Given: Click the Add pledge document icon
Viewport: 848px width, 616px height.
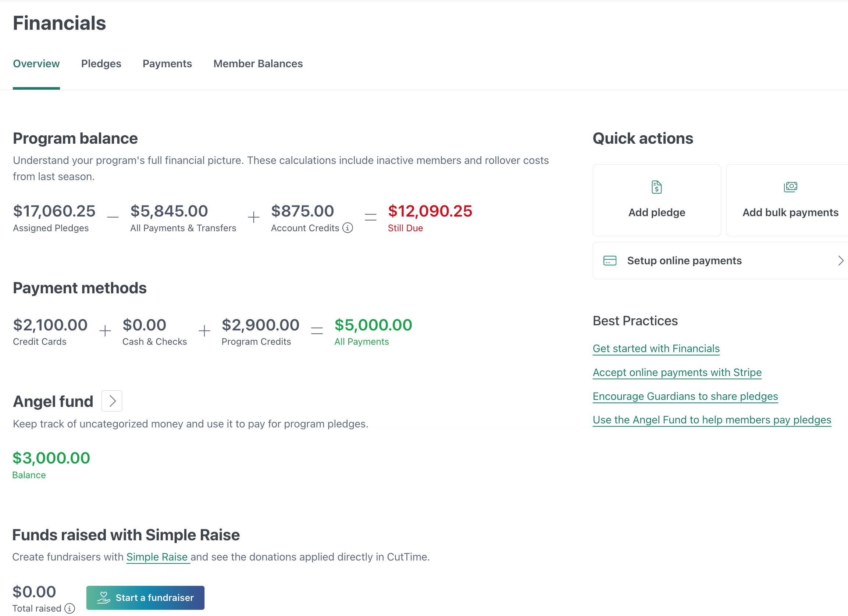Looking at the screenshot, I should 656,187.
